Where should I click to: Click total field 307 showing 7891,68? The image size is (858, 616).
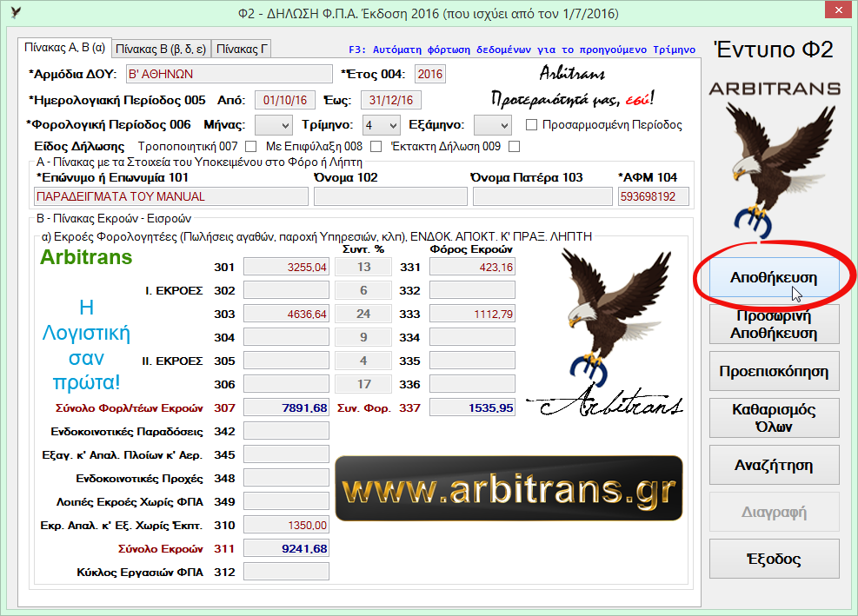pos(286,407)
